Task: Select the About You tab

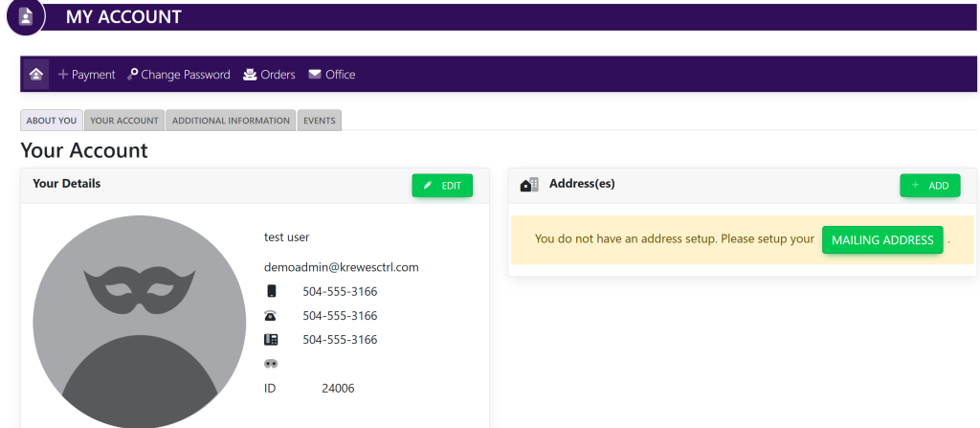Action: (x=52, y=121)
